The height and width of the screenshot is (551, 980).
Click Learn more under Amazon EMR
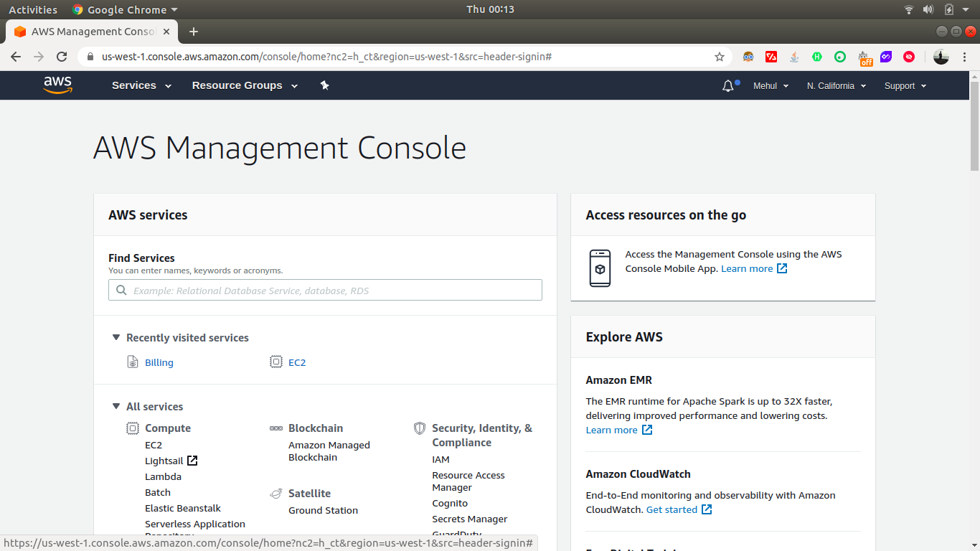point(611,430)
